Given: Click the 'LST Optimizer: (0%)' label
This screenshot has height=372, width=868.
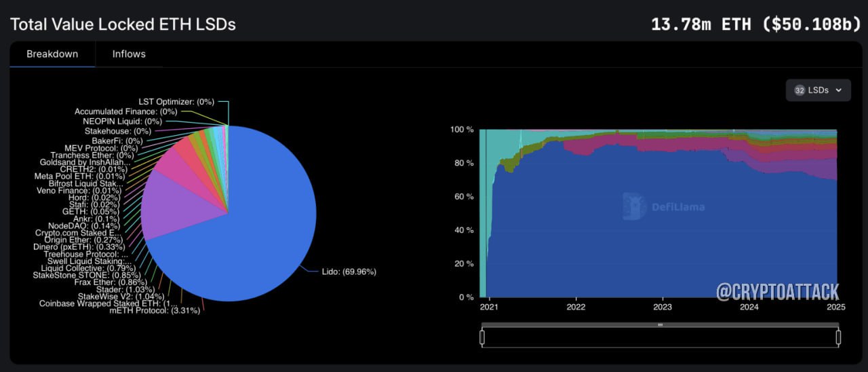Looking at the screenshot, I should (x=176, y=102).
